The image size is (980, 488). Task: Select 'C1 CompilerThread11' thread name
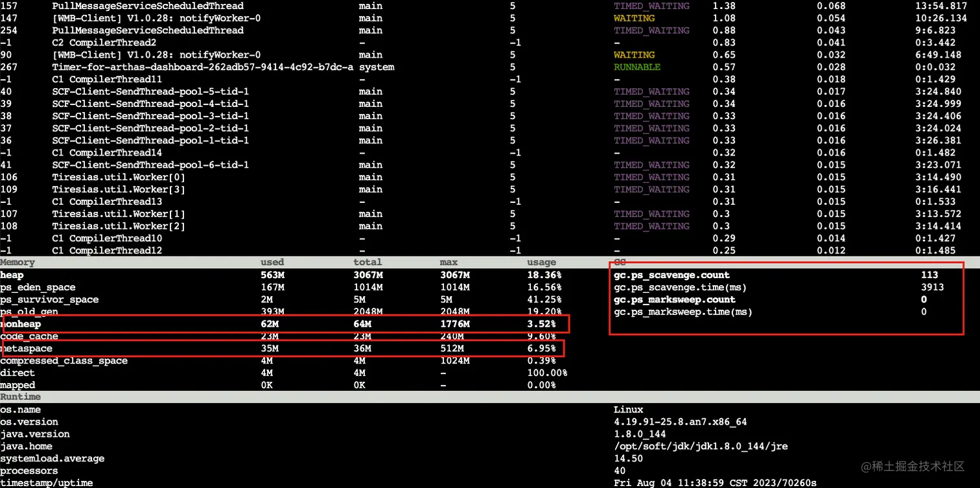point(107,80)
